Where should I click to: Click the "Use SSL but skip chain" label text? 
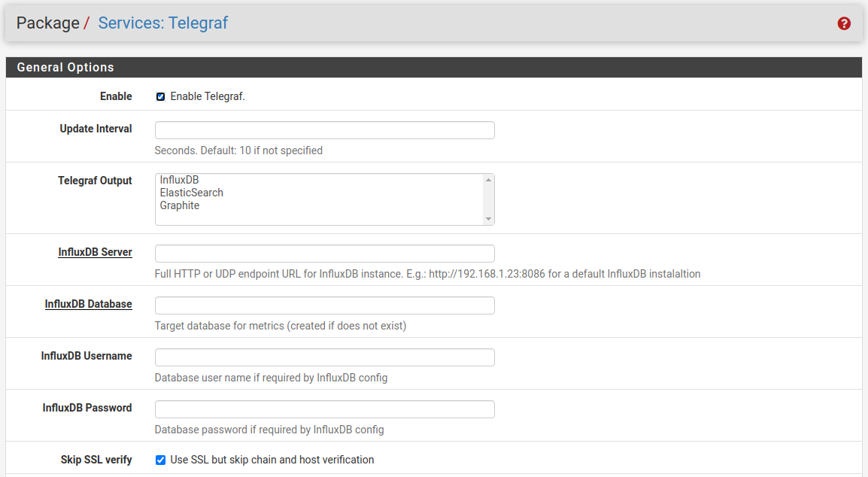(x=272, y=460)
